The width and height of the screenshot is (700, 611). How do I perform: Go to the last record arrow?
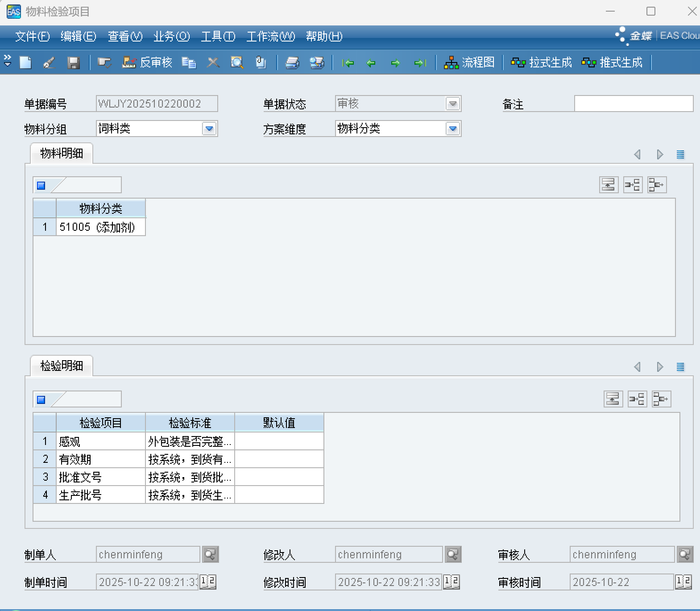click(420, 63)
